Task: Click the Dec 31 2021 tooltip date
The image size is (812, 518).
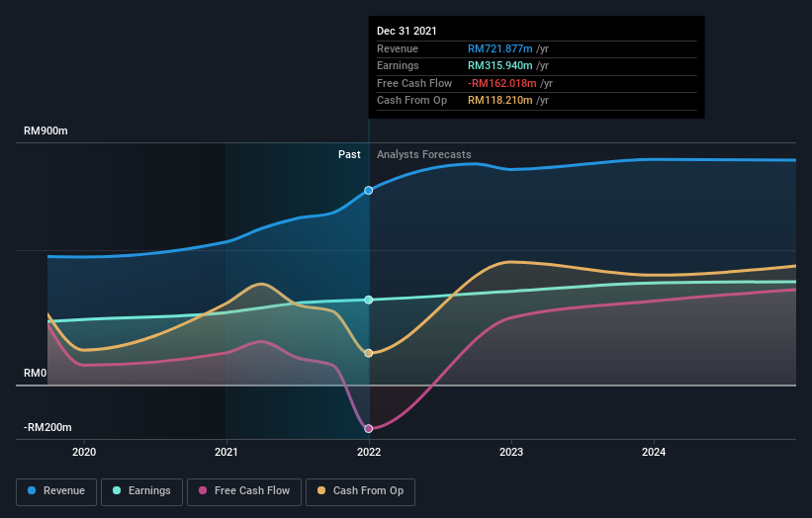Action: (406, 31)
